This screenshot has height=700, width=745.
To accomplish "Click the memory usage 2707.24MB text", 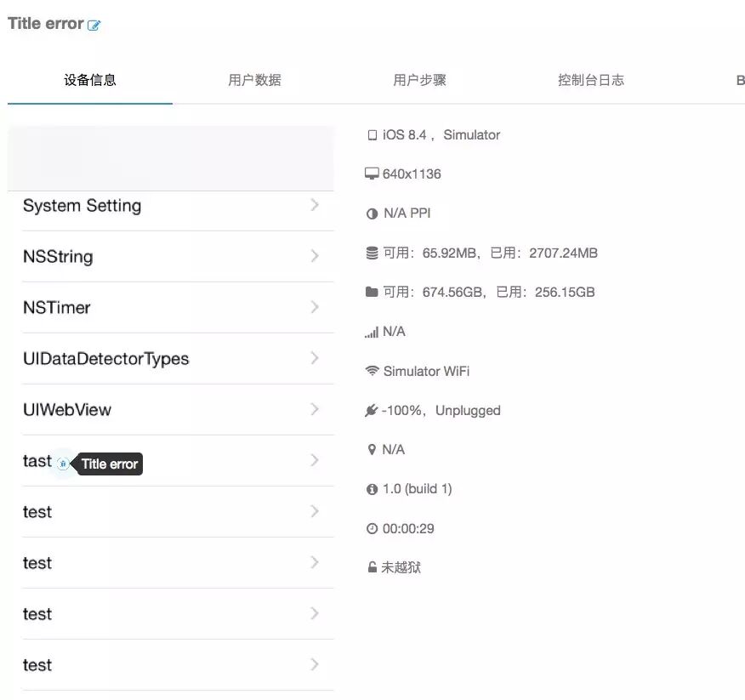I will point(564,253).
